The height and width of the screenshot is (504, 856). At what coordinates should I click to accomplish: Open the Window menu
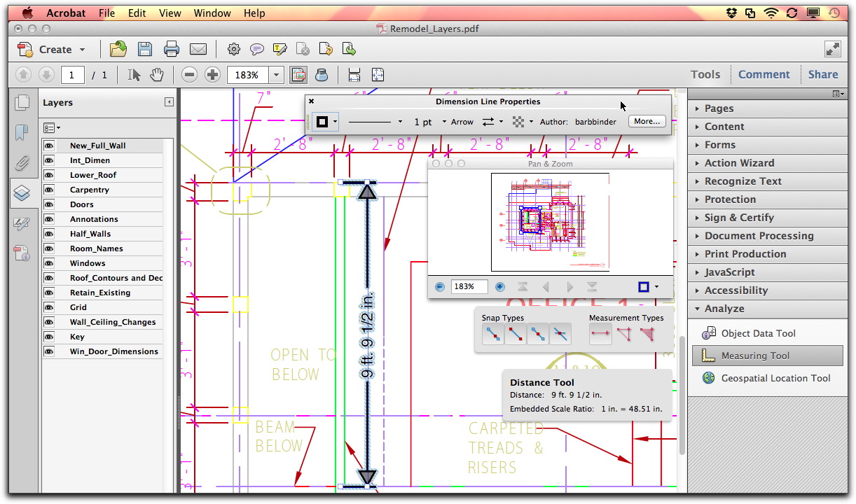coord(212,13)
